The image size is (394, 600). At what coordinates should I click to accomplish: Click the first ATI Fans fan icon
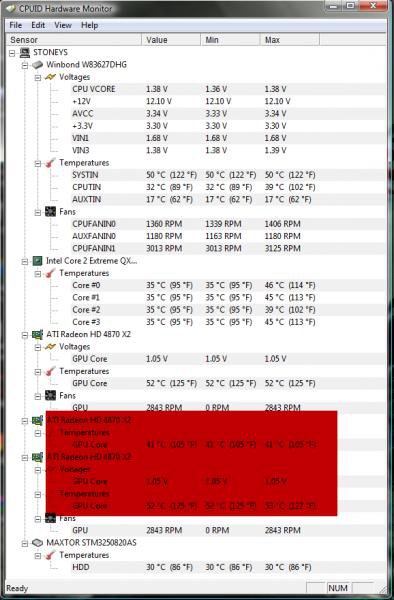click(50, 396)
